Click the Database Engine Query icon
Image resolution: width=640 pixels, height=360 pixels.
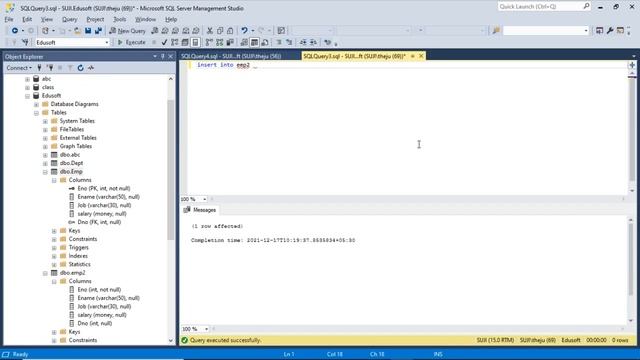pos(155,31)
